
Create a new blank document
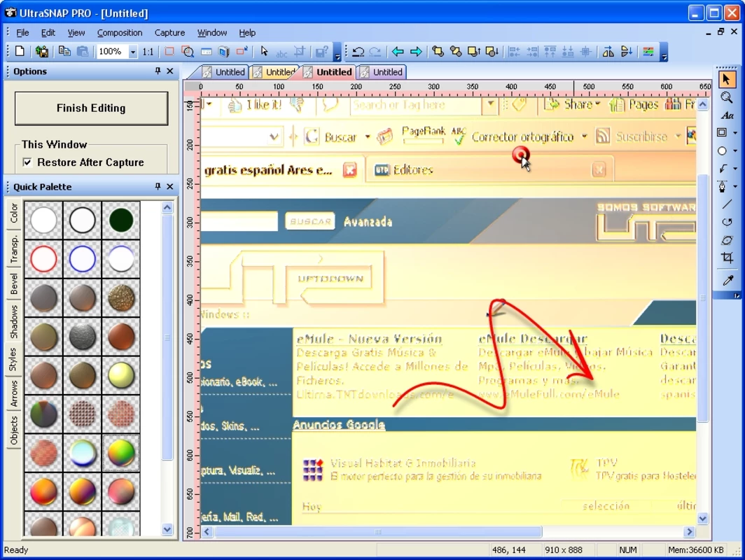pyautogui.click(x=20, y=51)
